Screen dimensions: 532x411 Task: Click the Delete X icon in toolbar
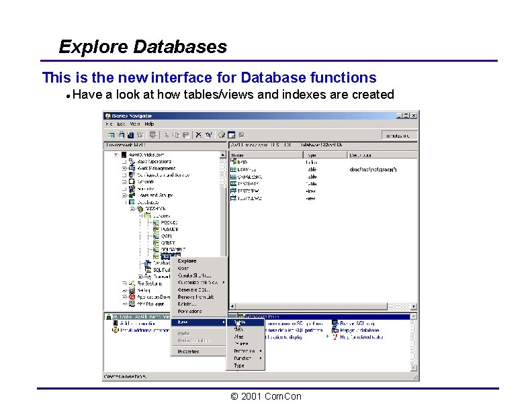coord(198,135)
